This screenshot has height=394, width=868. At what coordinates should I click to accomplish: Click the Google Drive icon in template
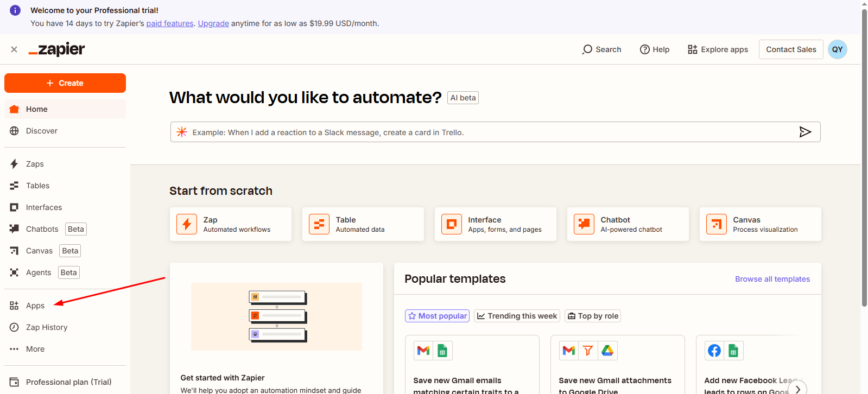(x=607, y=351)
